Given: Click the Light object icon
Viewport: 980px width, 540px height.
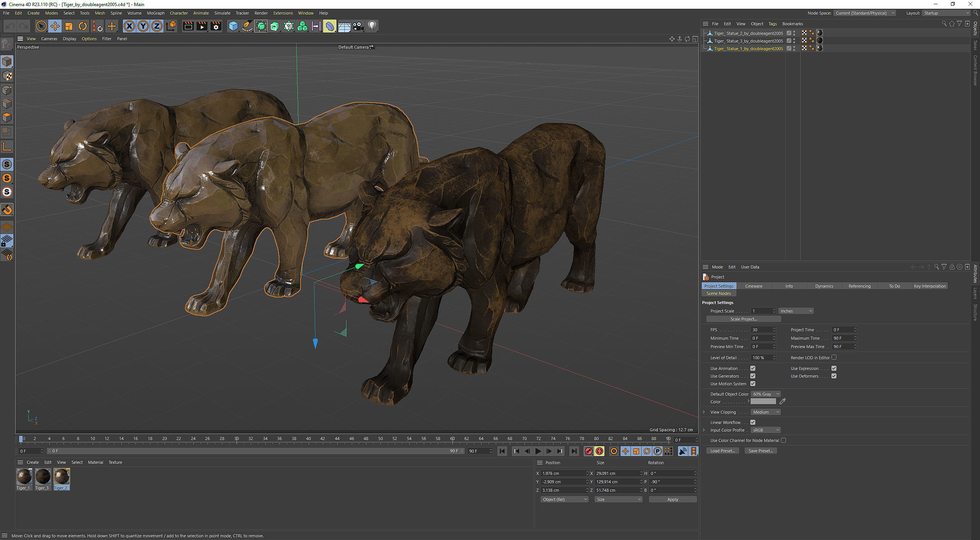Looking at the screenshot, I should point(372,26).
